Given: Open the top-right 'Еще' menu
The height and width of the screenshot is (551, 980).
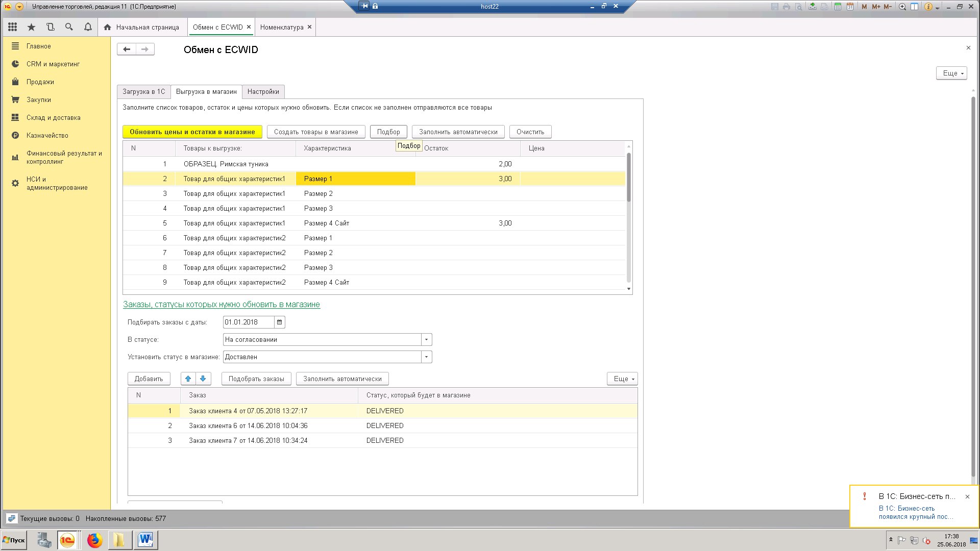Looking at the screenshot, I should (951, 73).
